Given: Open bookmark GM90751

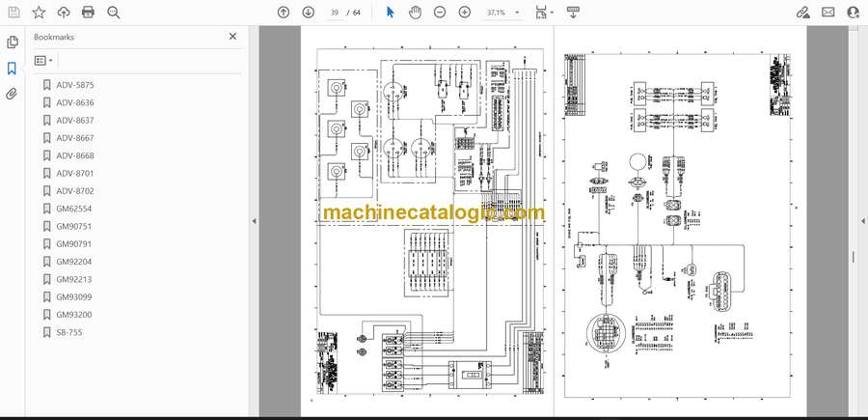Looking at the screenshot, I should point(73,226).
